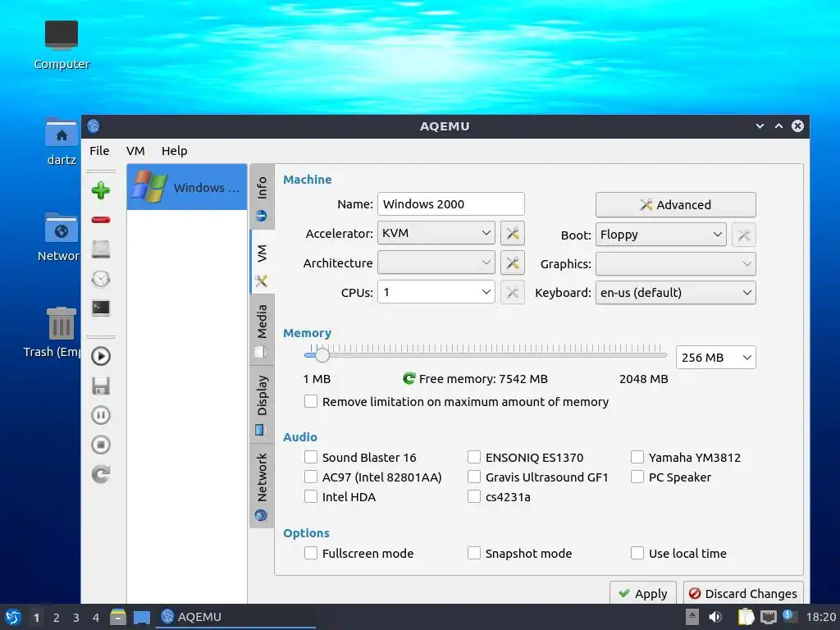Delete the VM with the red minus icon
The height and width of the screenshot is (630, 840).
tap(101, 220)
